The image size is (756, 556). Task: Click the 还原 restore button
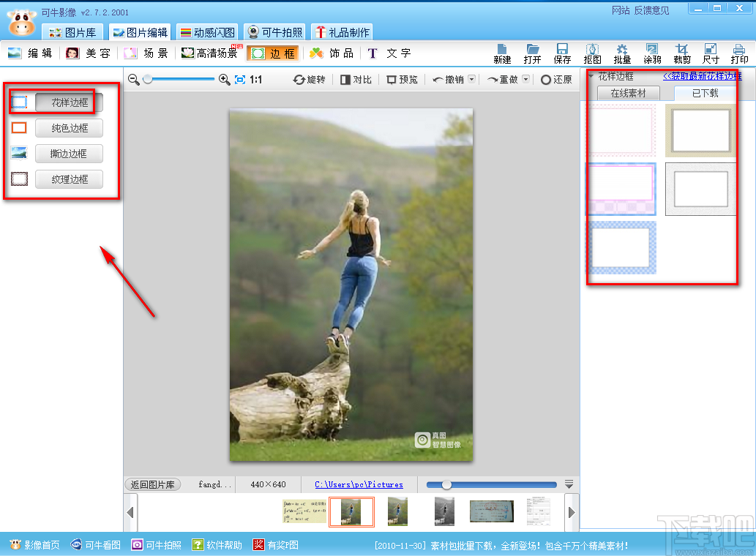pyautogui.click(x=556, y=80)
